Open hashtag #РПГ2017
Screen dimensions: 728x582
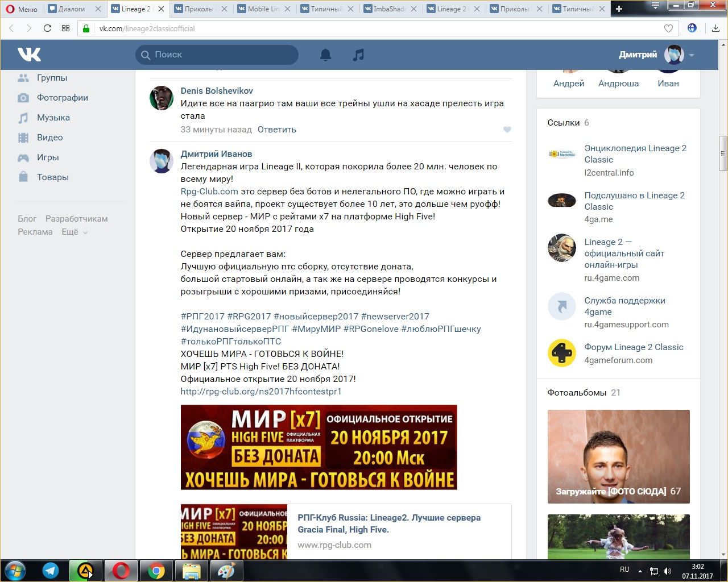click(x=202, y=317)
